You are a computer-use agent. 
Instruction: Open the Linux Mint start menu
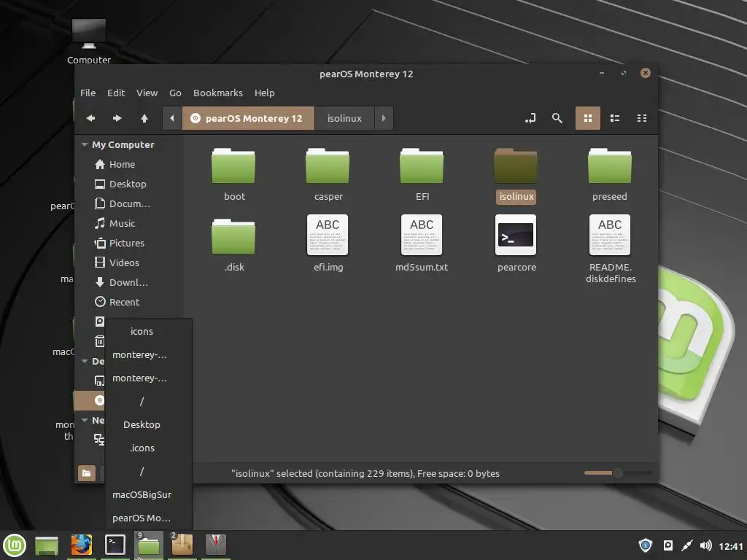15,545
